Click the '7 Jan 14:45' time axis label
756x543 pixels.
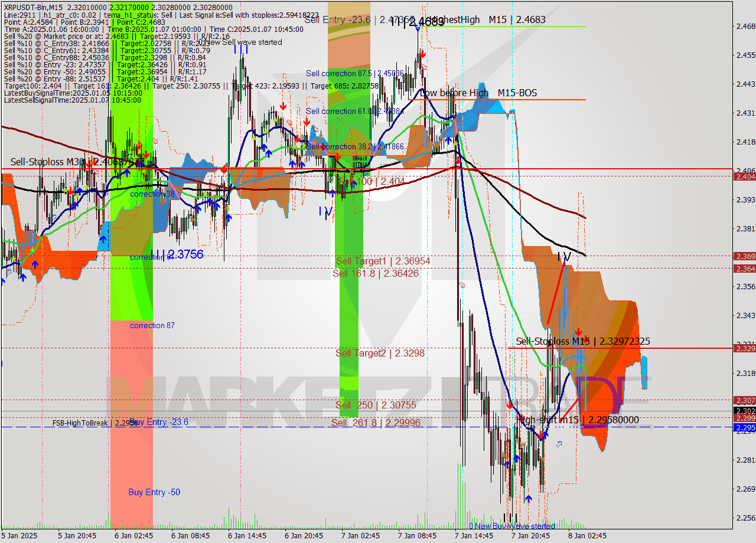[474, 536]
